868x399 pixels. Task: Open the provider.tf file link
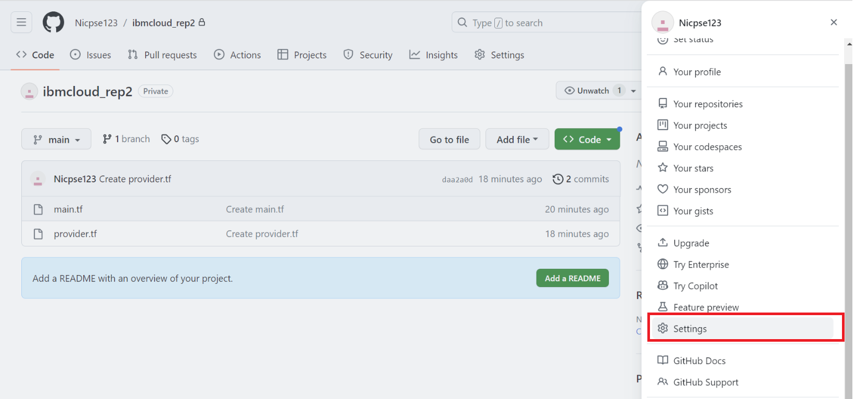coord(75,234)
